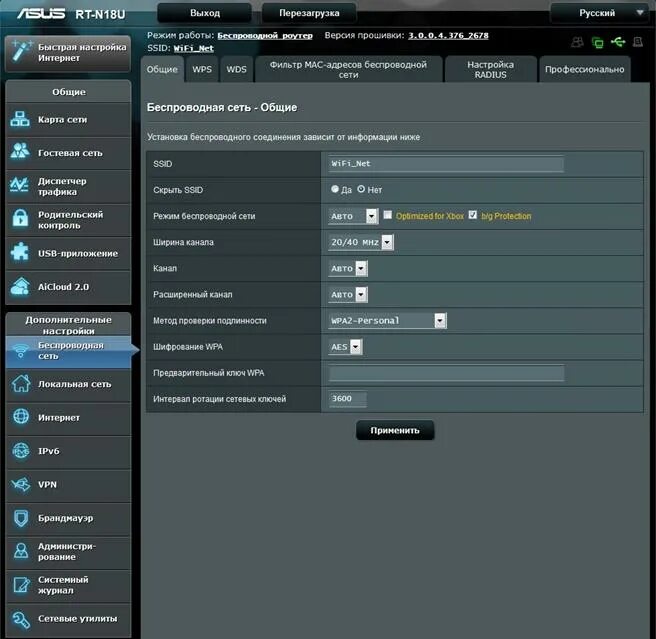
Task: Click the 'b/g Protection' yellow label
Action: pos(506,216)
